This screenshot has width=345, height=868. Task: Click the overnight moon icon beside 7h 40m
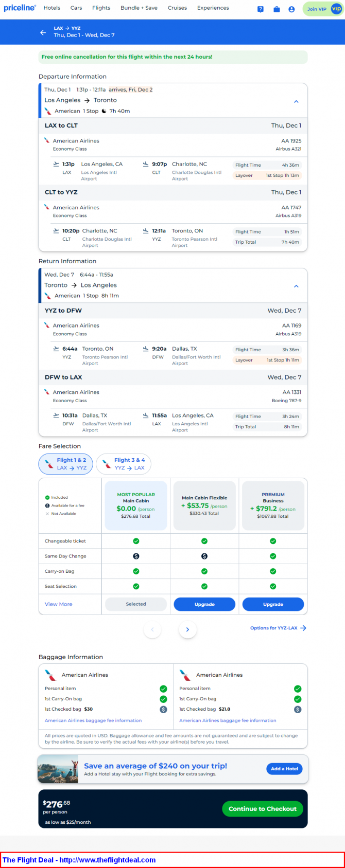104,111
